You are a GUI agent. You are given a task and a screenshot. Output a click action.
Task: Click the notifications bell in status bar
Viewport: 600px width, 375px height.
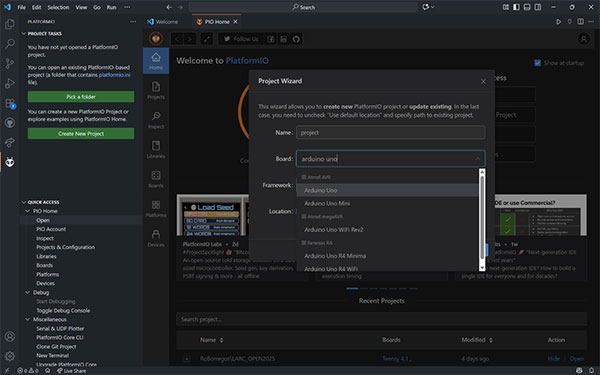click(592, 370)
